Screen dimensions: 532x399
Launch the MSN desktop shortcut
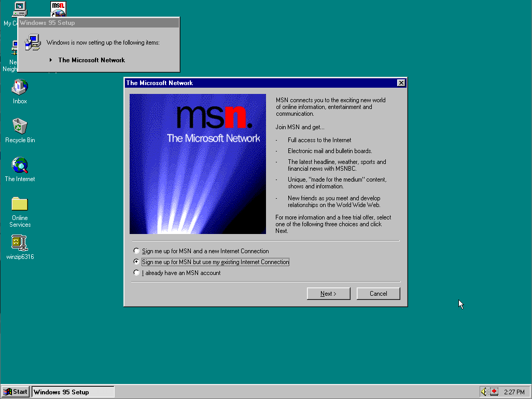[x=58, y=8]
